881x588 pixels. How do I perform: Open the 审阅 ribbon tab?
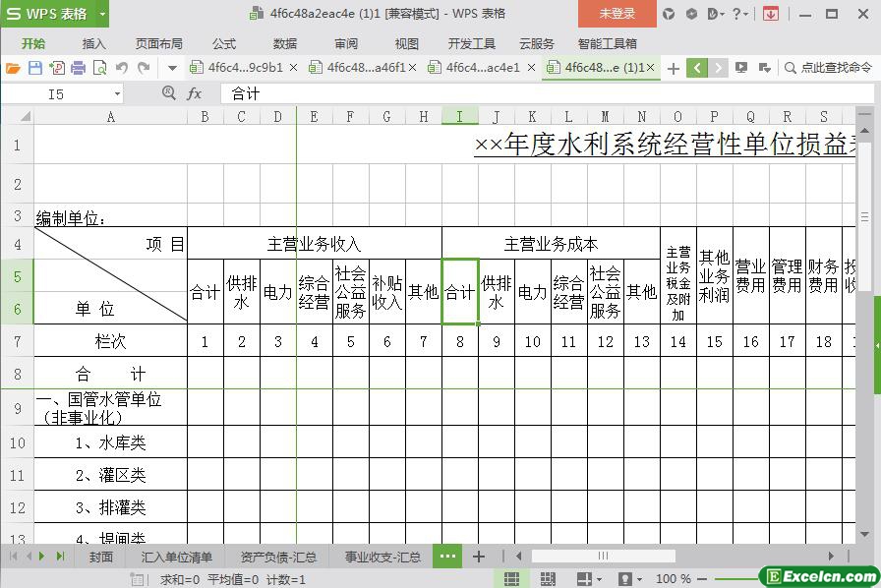click(x=345, y=43)
